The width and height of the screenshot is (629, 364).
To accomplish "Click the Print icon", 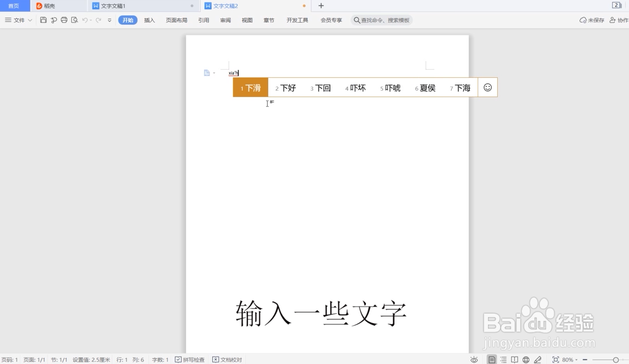I will click(x=64, y=20).
